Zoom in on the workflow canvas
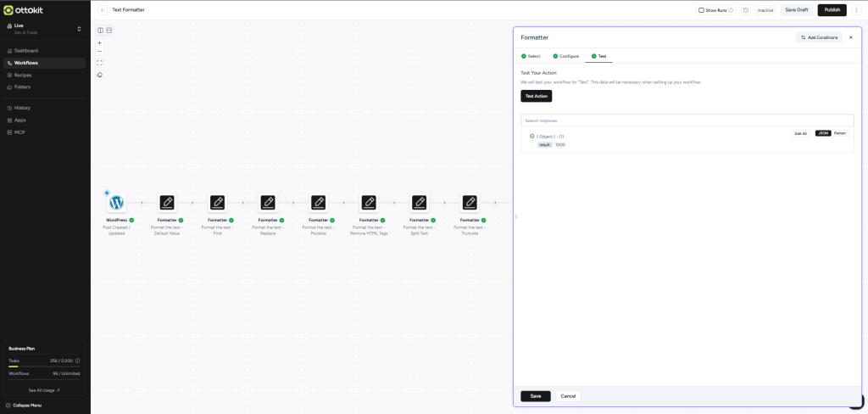Screen dimensions: 868x414 tap(99, 42)
